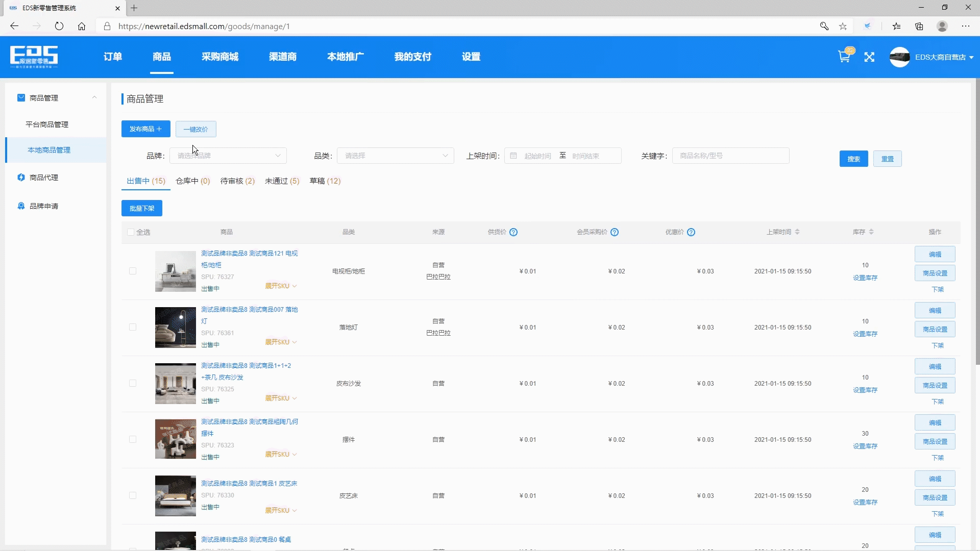Check the 全选 select-all checkbox

pyautogui.click(x=131, y=232)
